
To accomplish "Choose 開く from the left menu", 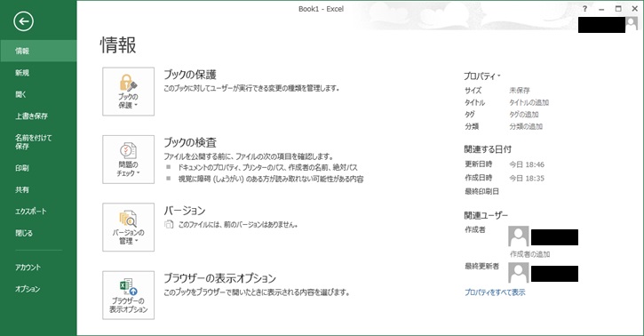I will click(38, 94).
